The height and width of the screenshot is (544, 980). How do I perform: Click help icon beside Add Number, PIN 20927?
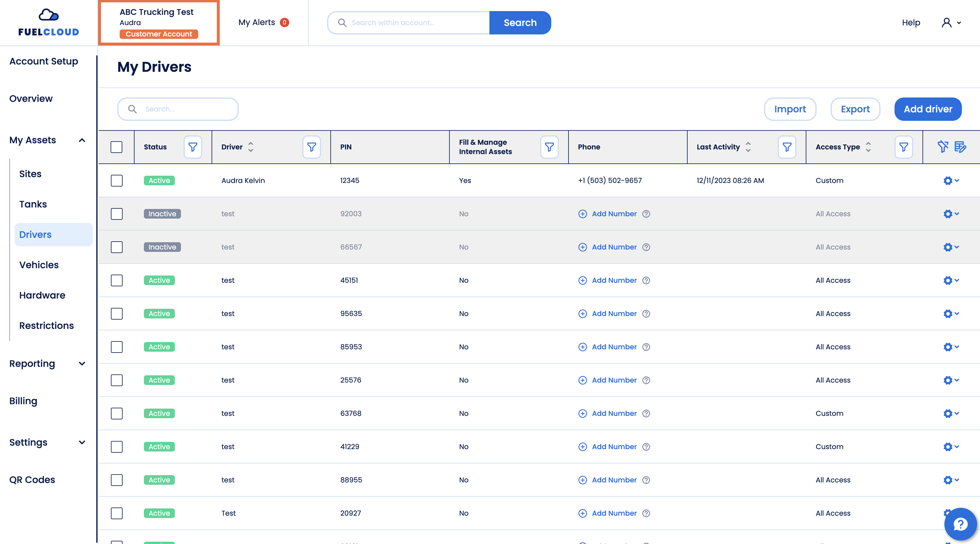click(646, 514)
